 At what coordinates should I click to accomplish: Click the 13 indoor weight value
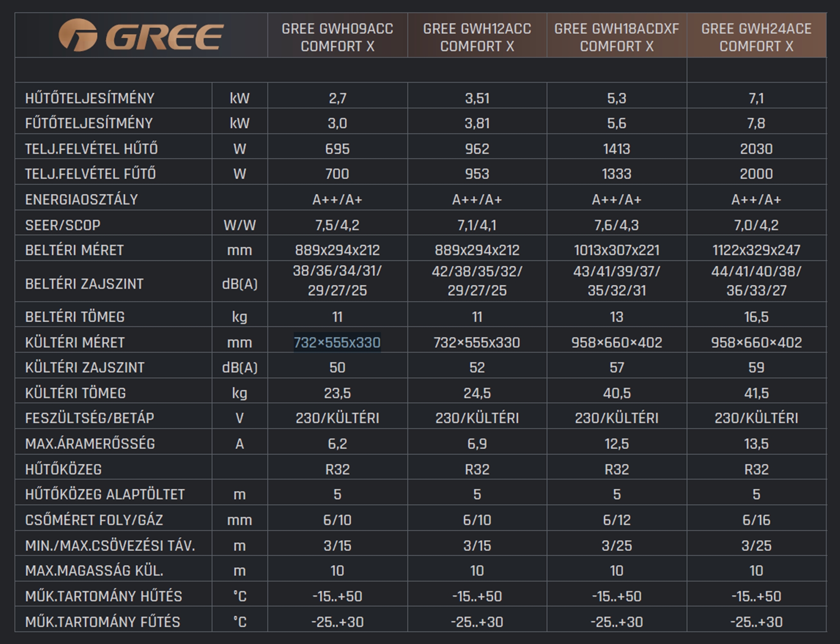(x=617, y=316)
